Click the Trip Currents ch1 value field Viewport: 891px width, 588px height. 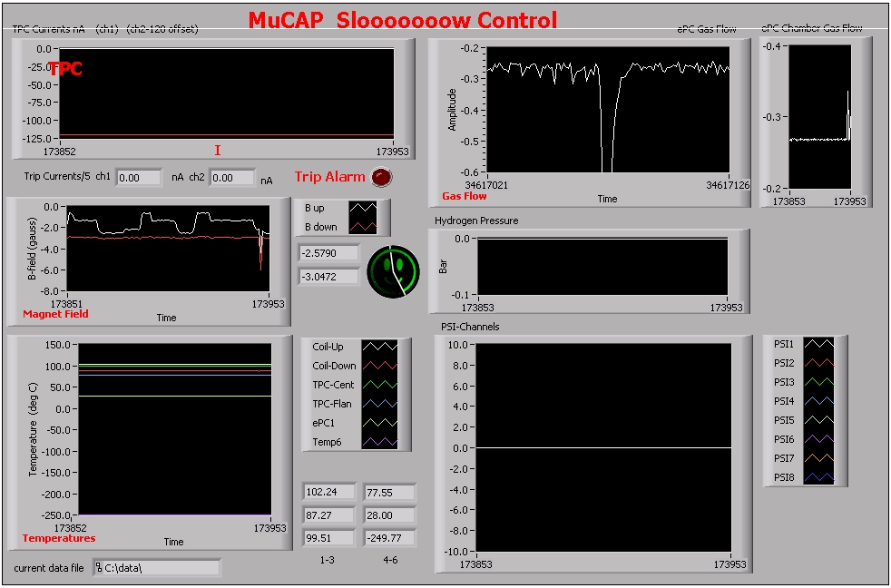click(139, 178)
